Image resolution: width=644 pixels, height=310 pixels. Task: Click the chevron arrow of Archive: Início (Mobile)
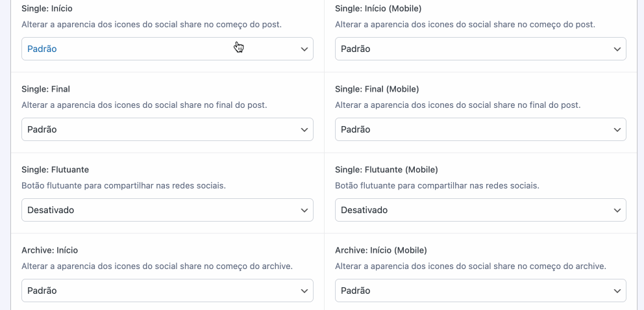[x=617, y=291]
